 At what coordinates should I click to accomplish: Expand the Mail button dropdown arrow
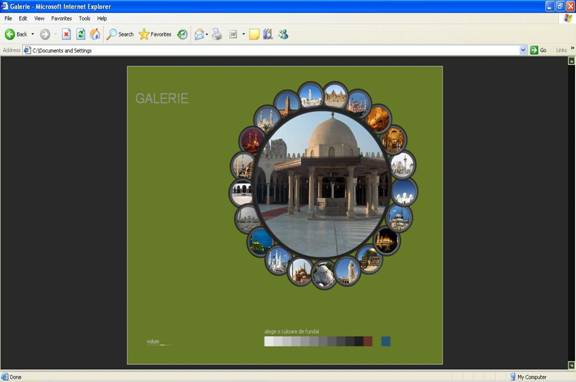click(x=207, y=35)
